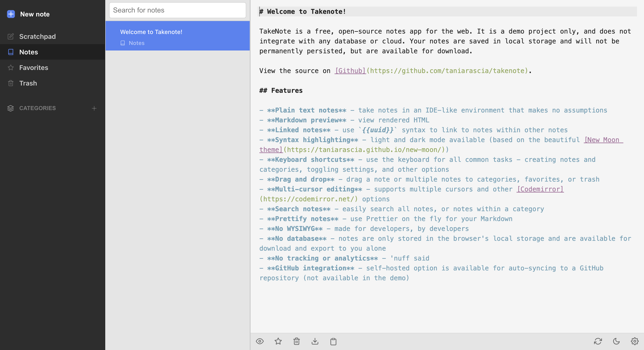Viewport: 644px width, 350px height.
Task: Move note to trash using trash icon
Action: [297, 341]
